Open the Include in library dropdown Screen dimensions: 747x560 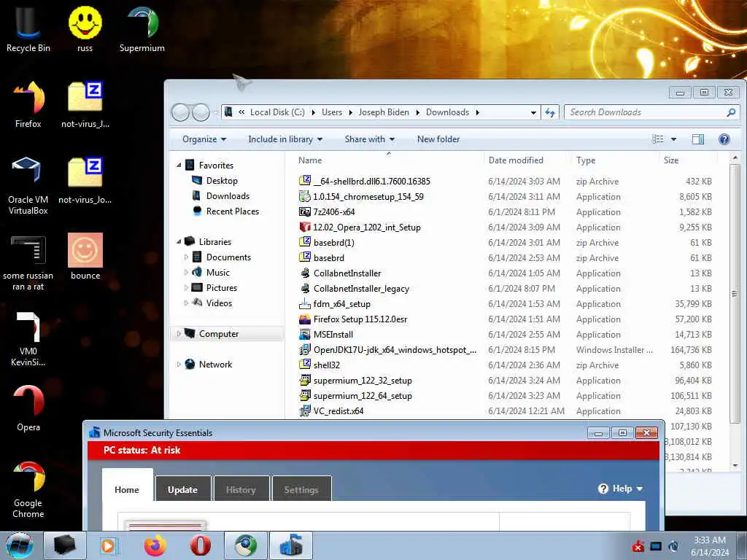point(285,139)
